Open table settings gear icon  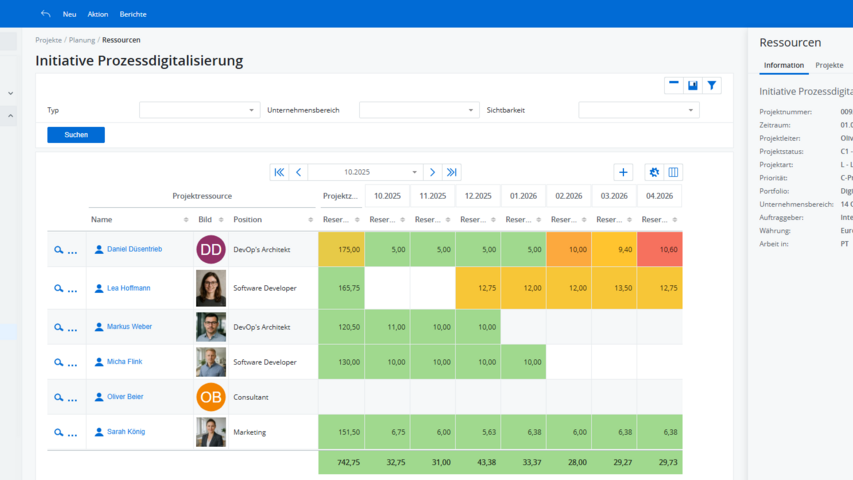[x=654, y=173]
